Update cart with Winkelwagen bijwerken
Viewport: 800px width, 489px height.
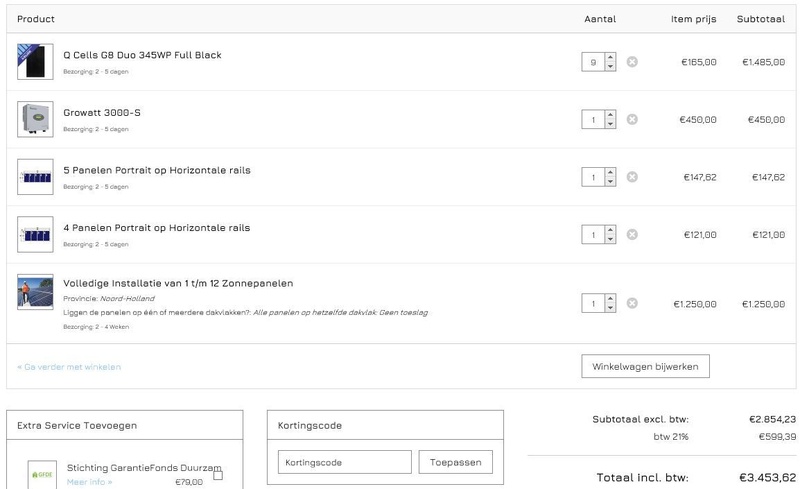click(645, 366)
